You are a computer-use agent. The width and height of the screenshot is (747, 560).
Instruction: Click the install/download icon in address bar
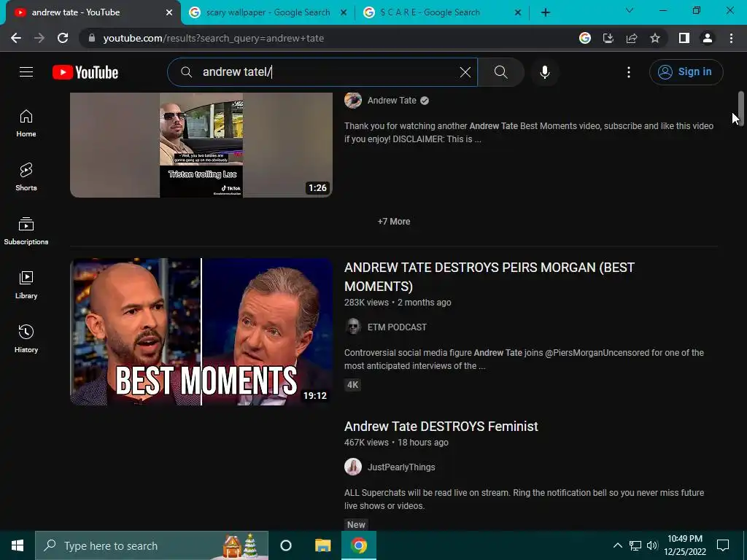pos(608,38)
